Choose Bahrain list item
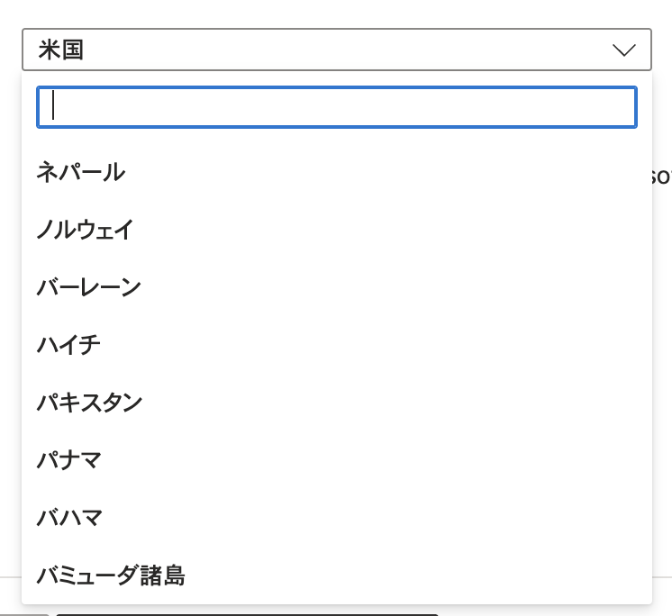This screenshot has height=616, width=672. 89,287
